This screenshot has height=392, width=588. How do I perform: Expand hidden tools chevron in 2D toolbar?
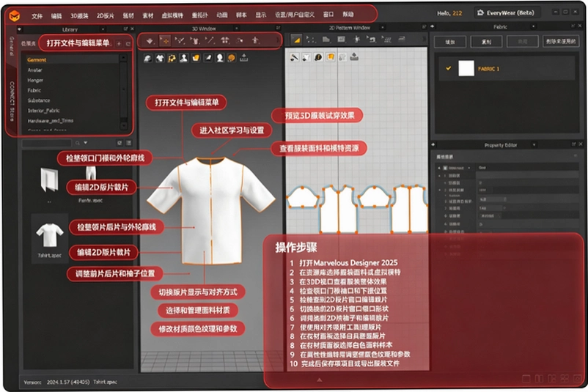coord(424,39)
